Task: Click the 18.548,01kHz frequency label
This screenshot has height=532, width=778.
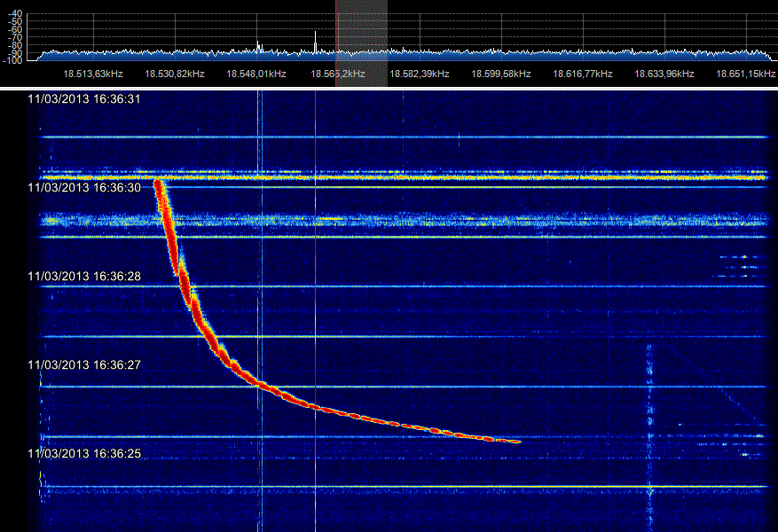Action: tap(256, 74)
